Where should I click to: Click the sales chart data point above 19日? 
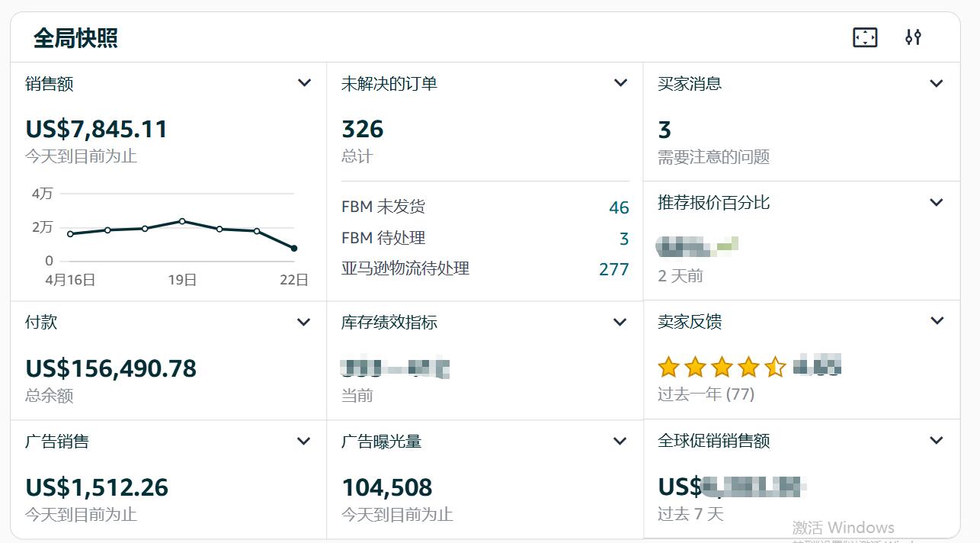tap(182, 221)
